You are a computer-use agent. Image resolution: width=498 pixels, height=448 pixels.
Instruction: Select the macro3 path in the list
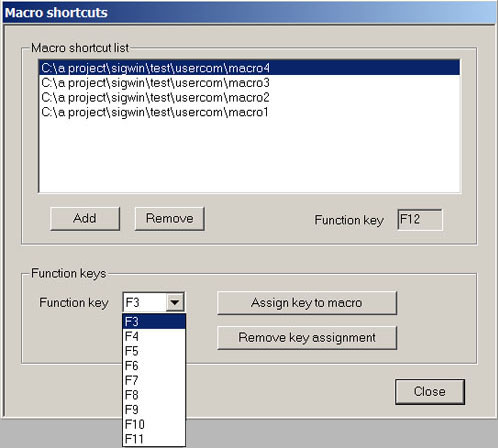(x=249, y=83)
